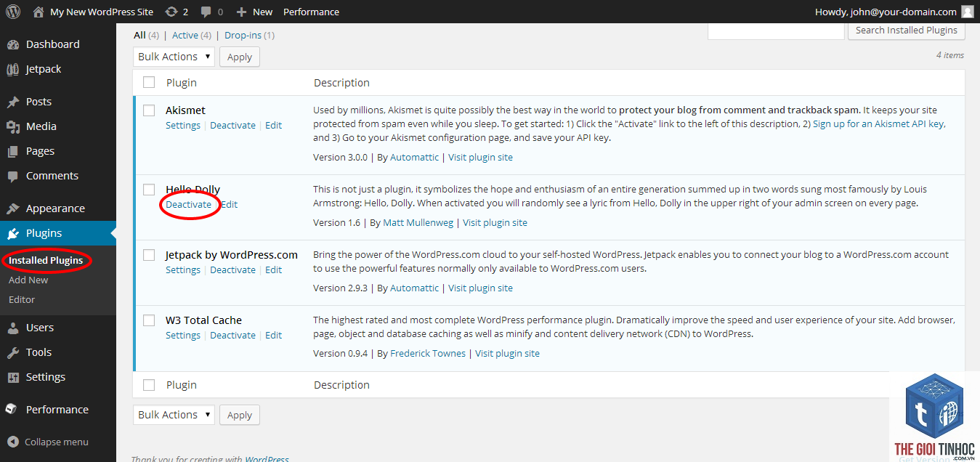Open Frederick Townes author link
Image resolution: width=980 pixels, height=462 pixels.
point(428,353)
